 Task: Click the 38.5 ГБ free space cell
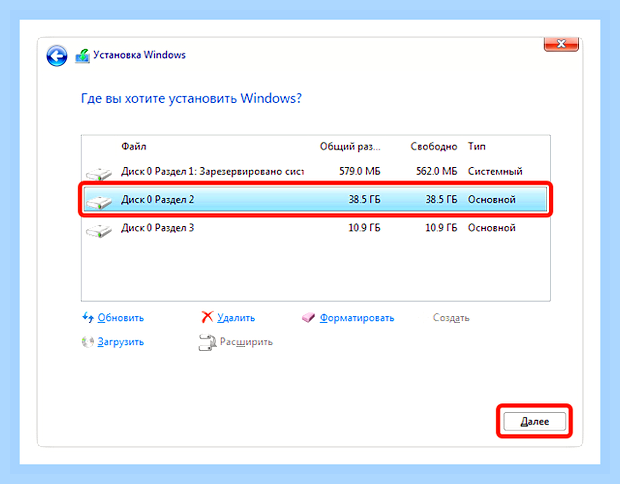[x=441, y=200]
